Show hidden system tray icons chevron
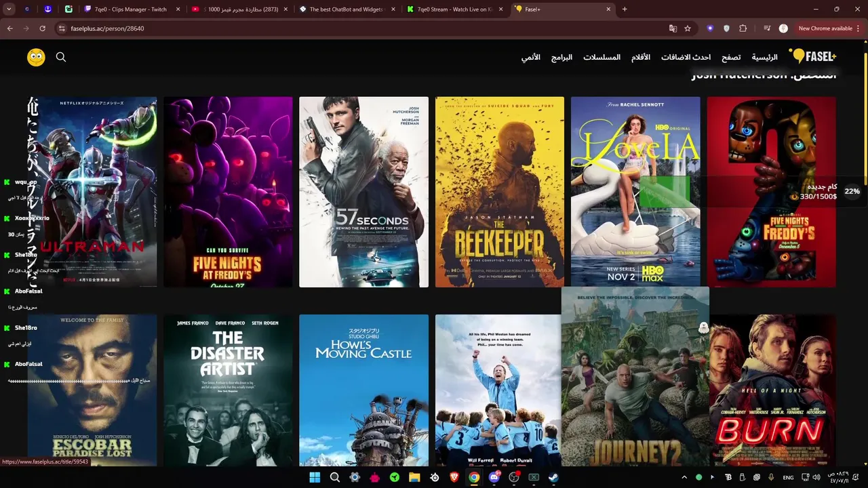The height and width of the screenshot is (488, 868). pos(684,477)
